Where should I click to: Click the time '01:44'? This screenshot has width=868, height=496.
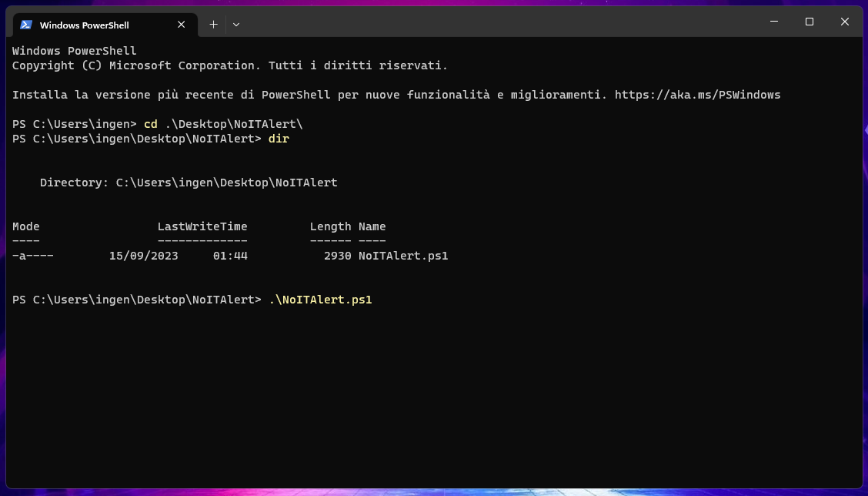tap(230, 256)
